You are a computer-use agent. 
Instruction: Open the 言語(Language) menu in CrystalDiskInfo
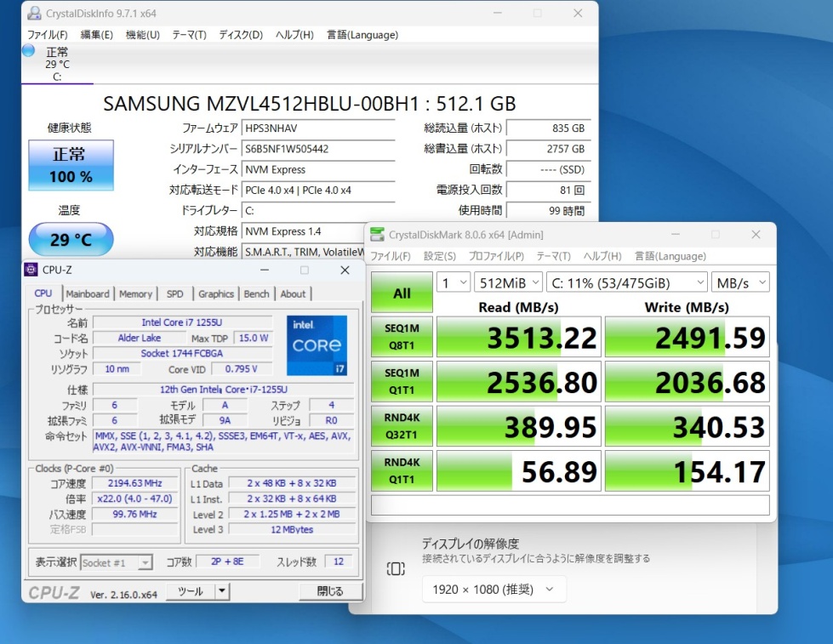(362, 35)
